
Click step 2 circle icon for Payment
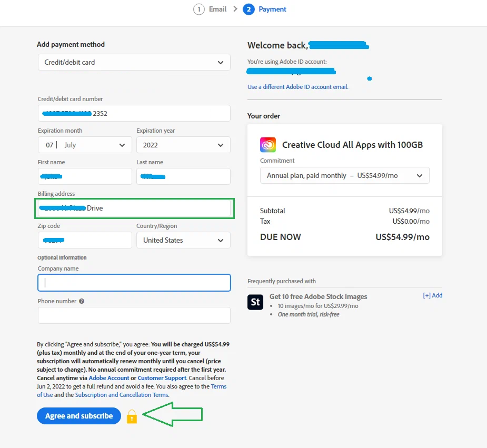tap(249, 9)
